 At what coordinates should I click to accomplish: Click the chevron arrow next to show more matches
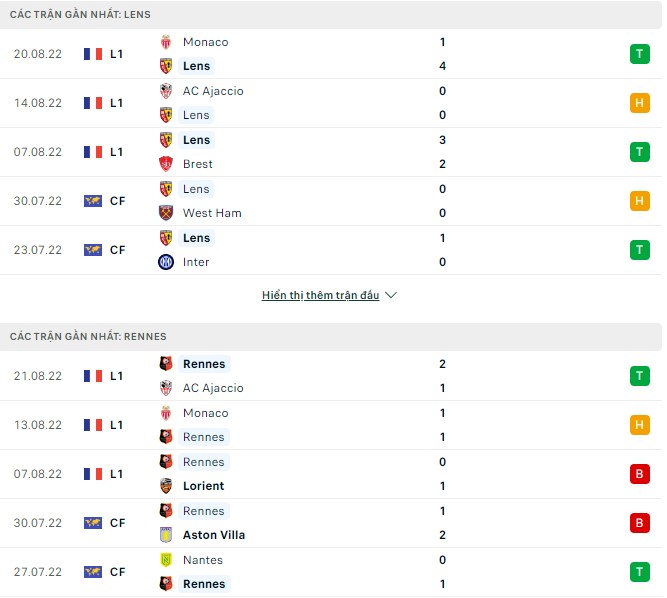(x=391, y=296)
